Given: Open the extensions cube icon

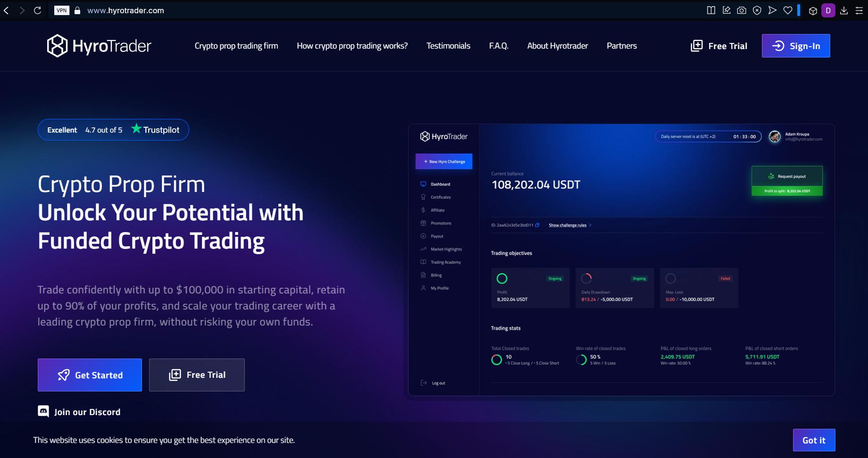Looking at the screenshot, I should (813, 11).
